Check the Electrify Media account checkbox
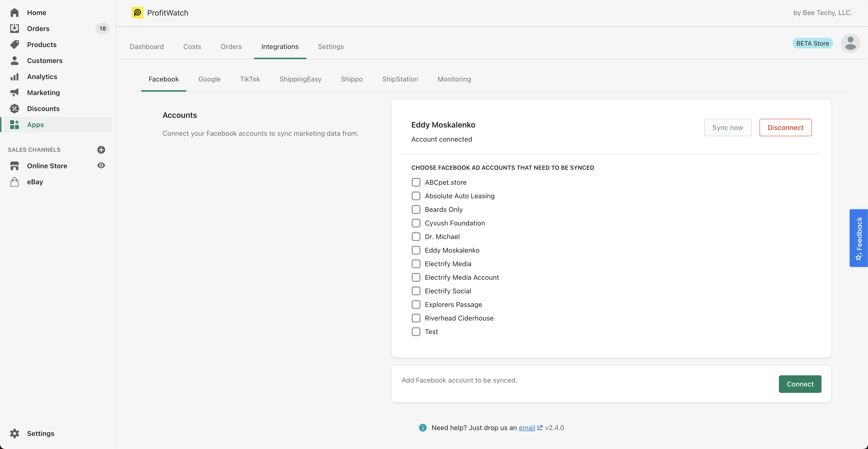 coord(416,264)
